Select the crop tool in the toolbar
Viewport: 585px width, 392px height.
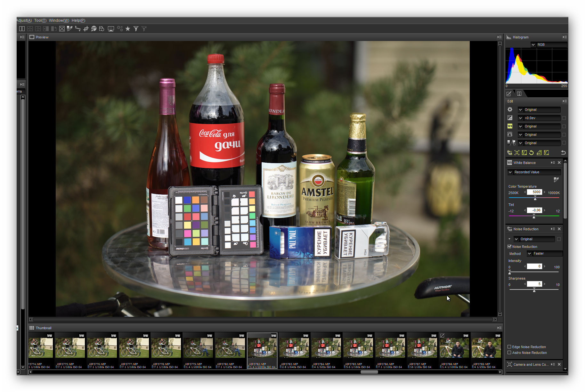click(86, 29)
